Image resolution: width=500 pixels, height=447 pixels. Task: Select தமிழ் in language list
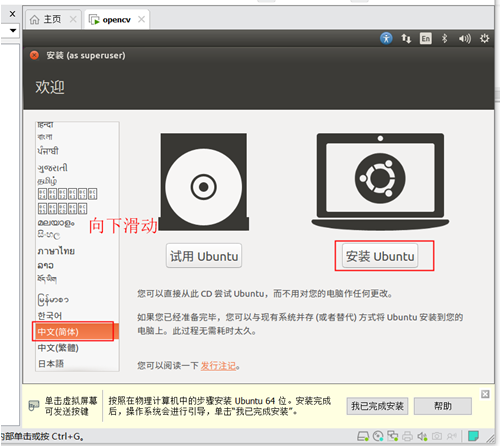pyautogui.click(x=77, y=181)
